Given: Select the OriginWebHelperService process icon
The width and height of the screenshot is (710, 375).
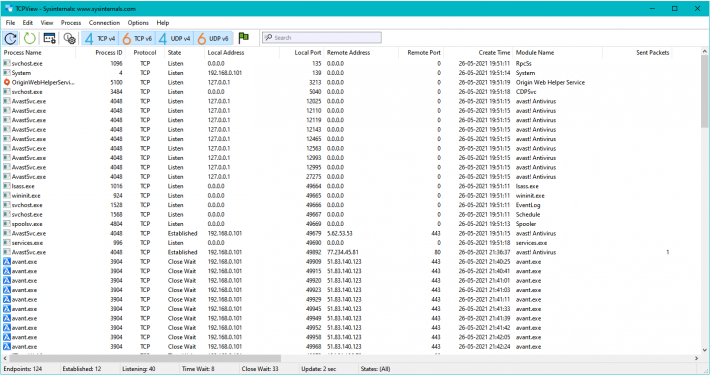Looking at the screenshot, I should (6, 82).
